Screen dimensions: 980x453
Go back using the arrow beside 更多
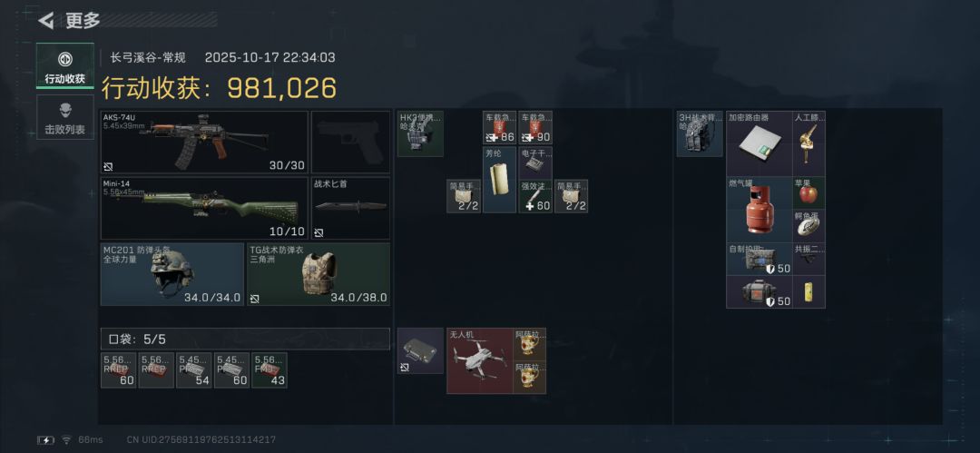pyautogui.click(x=45, y=21)
